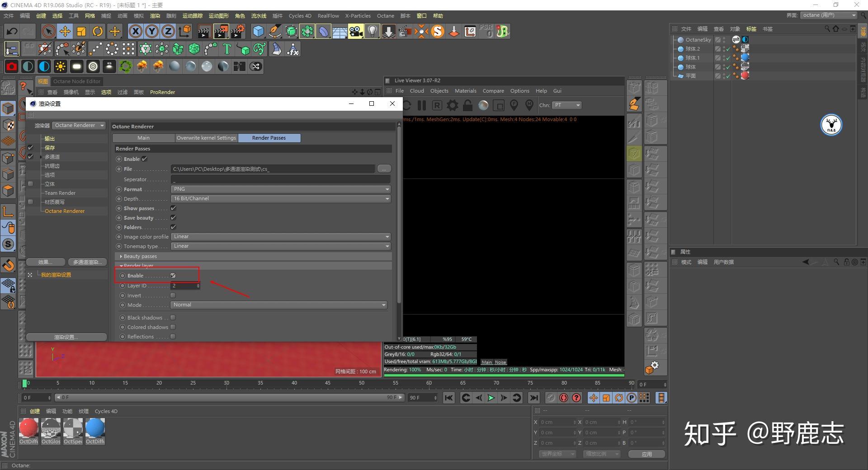
Task: Uncheck the Save beauty checkbox
Action: (173, 218)
